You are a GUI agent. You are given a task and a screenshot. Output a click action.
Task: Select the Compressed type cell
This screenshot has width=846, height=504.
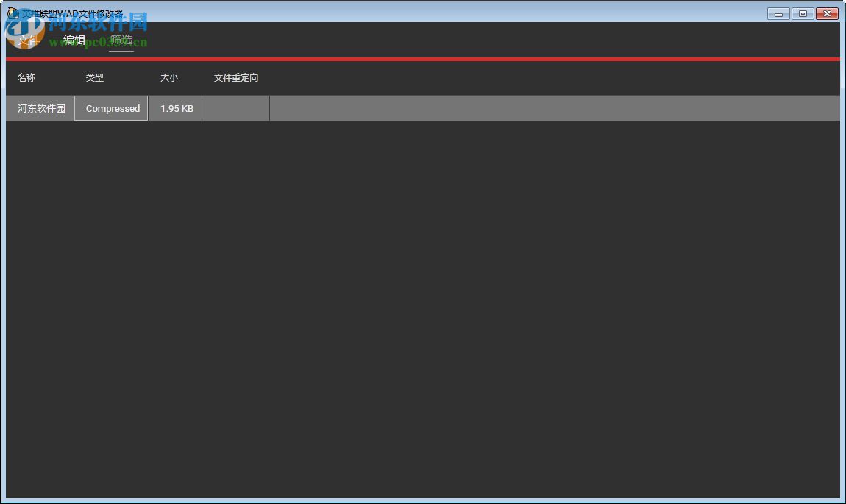tap(111, 108)
